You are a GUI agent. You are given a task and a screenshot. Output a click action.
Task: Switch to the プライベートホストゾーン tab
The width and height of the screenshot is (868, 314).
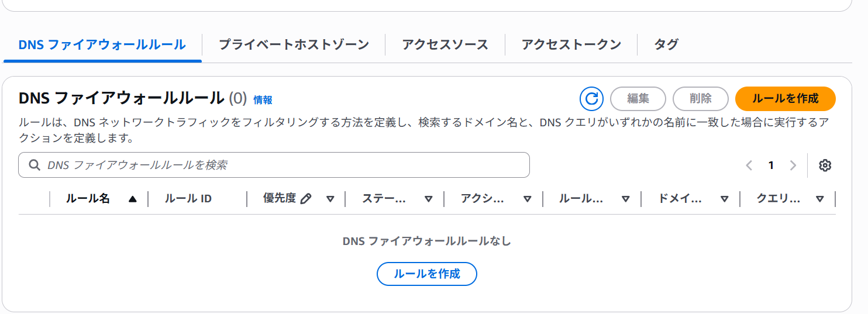294,44
